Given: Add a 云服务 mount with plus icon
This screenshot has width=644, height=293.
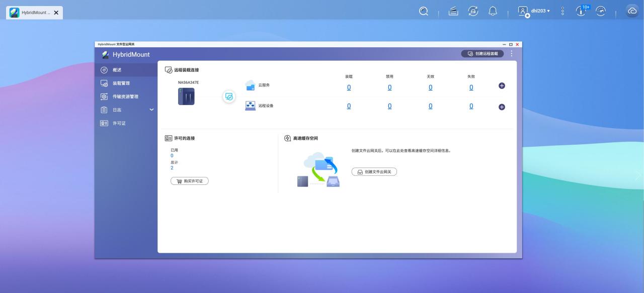Looking at the screenshot, I should click(502, 86).
